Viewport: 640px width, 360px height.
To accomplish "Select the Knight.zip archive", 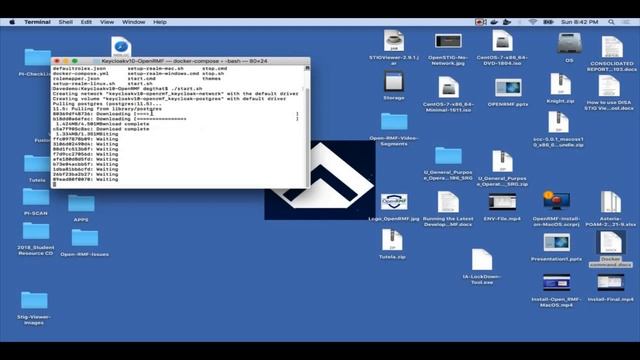I will [560, 84].
